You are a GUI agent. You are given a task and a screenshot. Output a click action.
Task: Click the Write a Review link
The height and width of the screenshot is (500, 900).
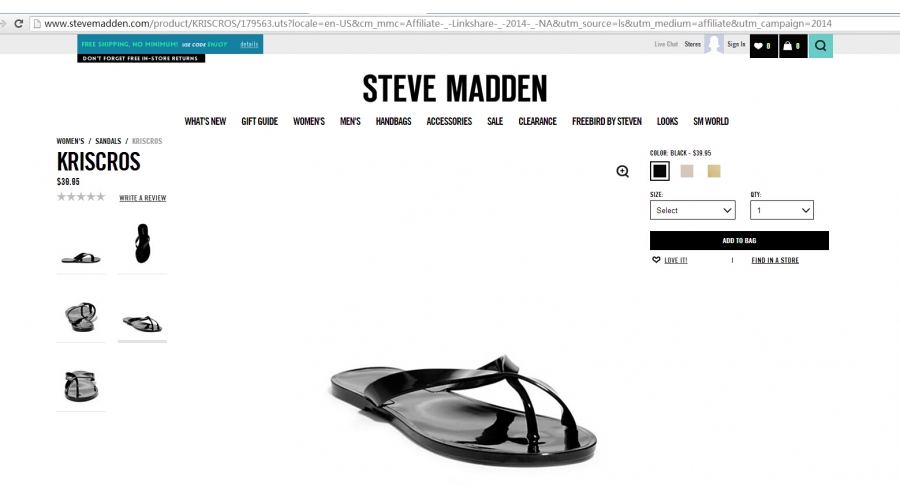(142, 198)
